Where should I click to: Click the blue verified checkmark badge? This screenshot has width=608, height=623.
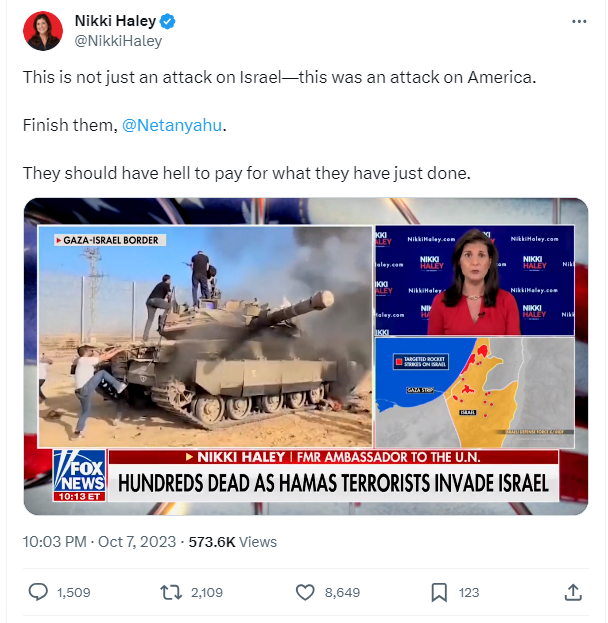click(x=167, y=21)
